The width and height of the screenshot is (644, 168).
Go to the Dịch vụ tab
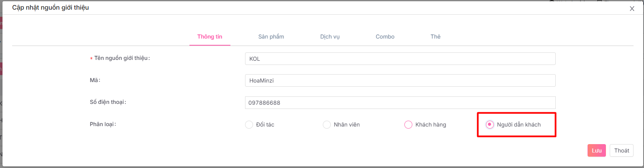click(x=330, y=37)
